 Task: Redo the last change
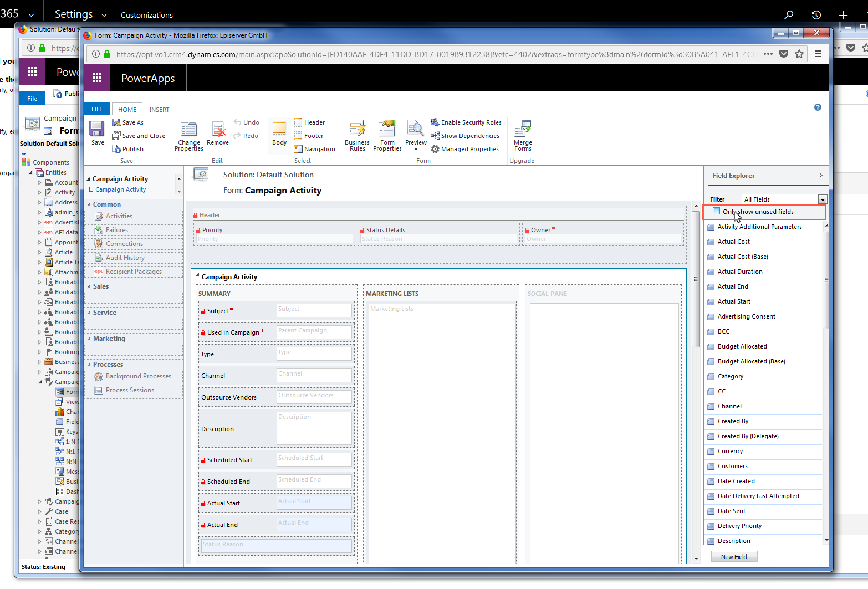coord(246,136)
